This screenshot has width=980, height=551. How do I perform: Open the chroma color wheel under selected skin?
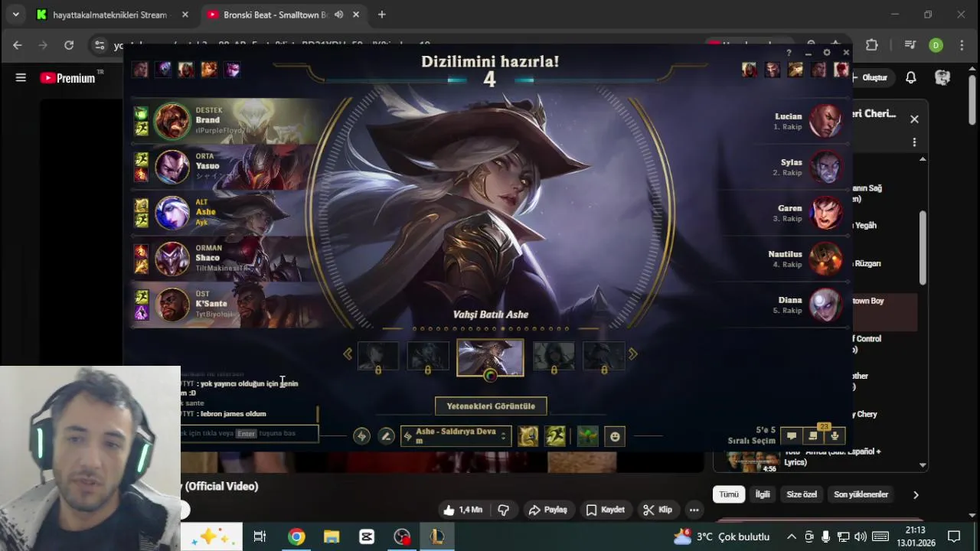coord(490,375)
